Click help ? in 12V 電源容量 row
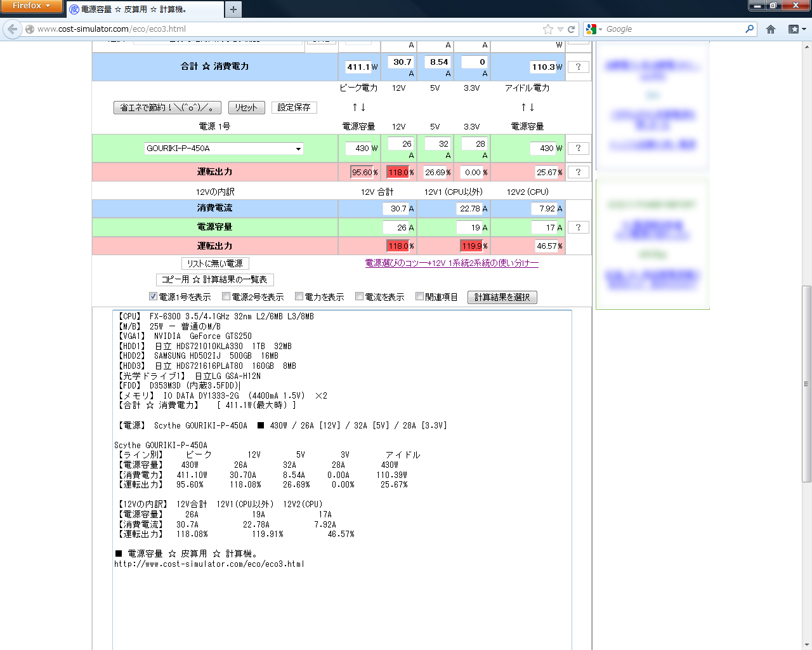This screenshot has width=812, height=650. click(578, 227)
